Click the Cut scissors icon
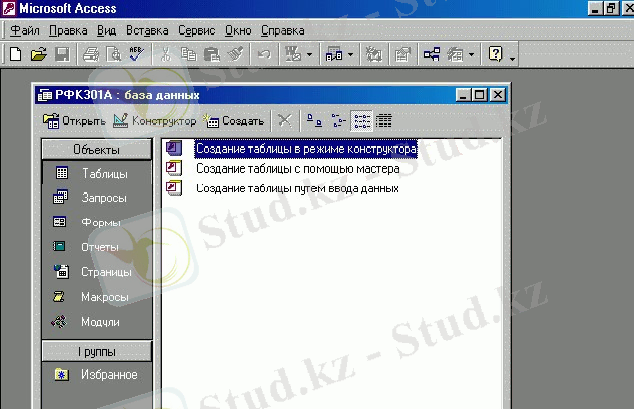 click(x=166, y=54)
